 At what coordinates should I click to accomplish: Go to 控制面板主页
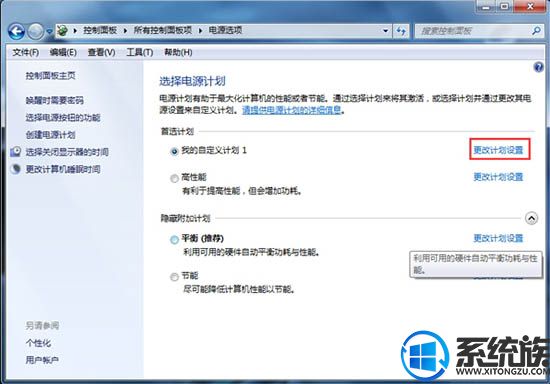51,75
